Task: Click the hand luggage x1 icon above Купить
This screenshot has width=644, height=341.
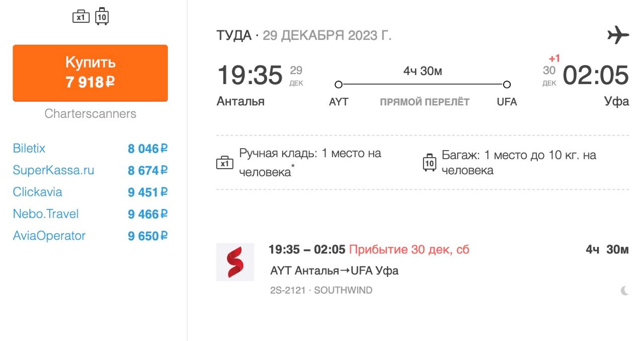Action: 81,17
